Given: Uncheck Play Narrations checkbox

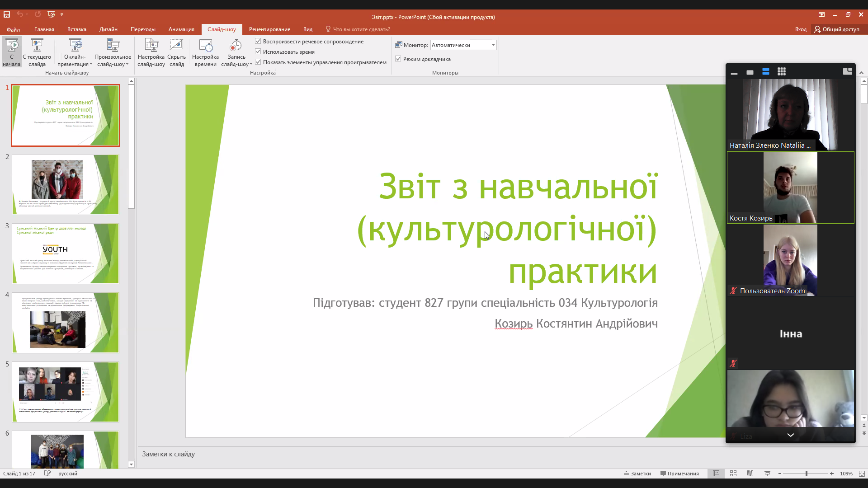Looking at the screenshot, I should pos(258,41).
